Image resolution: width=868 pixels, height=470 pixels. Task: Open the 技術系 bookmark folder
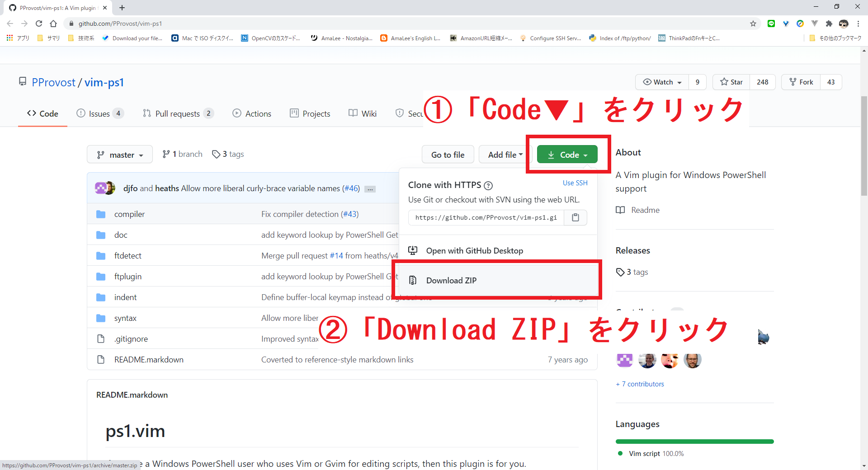coord(81,38)
